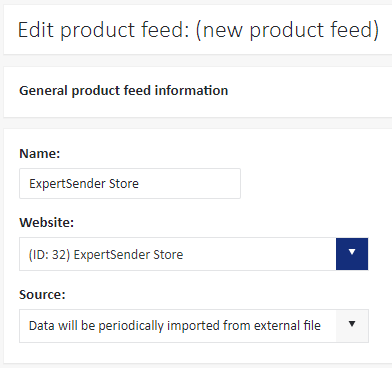Open the Website dropdown arrow button
The height and width of the screenshot is (368, 392).
point(352,254)
